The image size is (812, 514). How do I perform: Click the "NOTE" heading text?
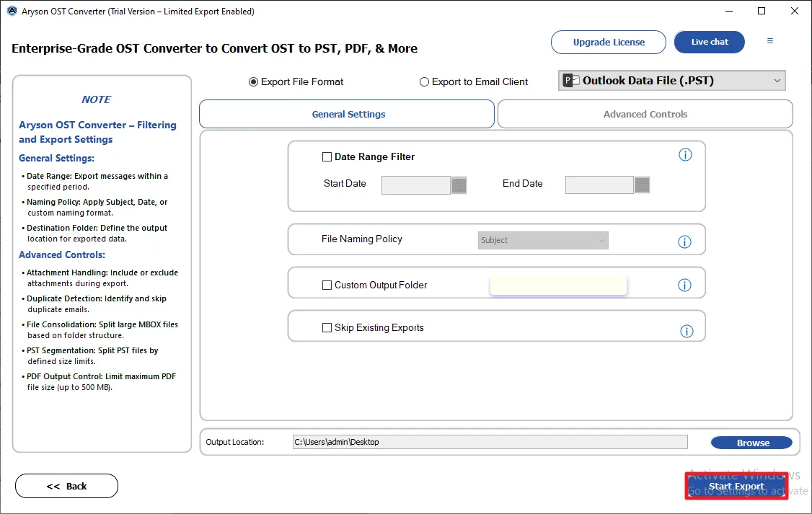[x=96, y=99]
